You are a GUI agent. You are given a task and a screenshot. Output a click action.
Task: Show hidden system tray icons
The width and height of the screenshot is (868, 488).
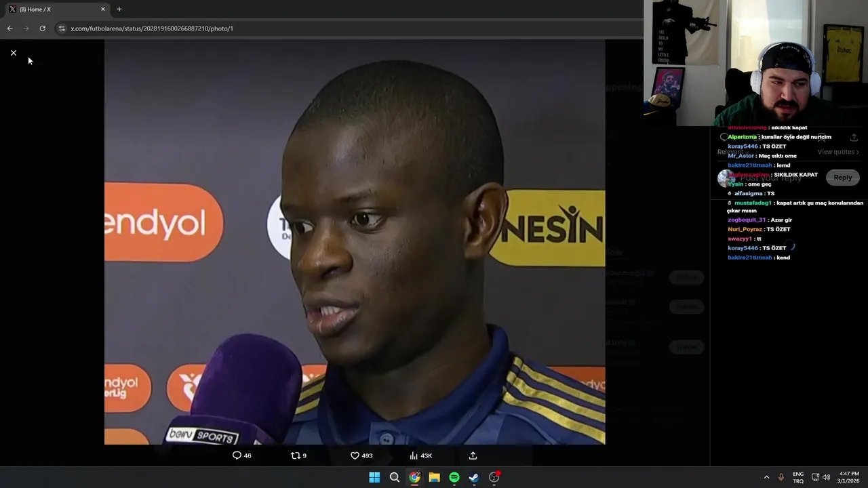(x=766, y=477)
